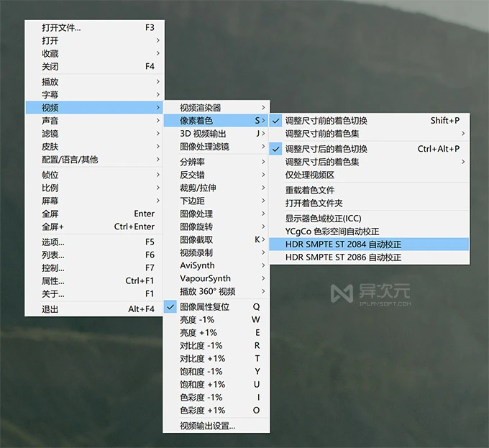Open the 屏幕 submenu
The image size is (489, 448).
94,201
